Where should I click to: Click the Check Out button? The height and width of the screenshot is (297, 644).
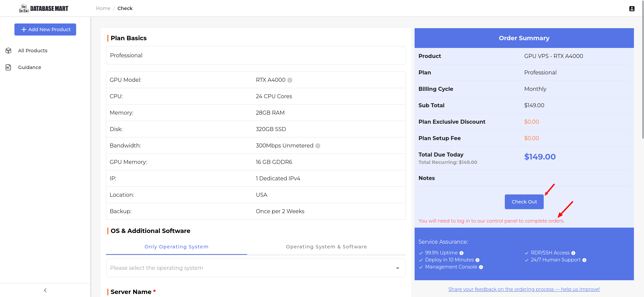[x=524, y=202]
